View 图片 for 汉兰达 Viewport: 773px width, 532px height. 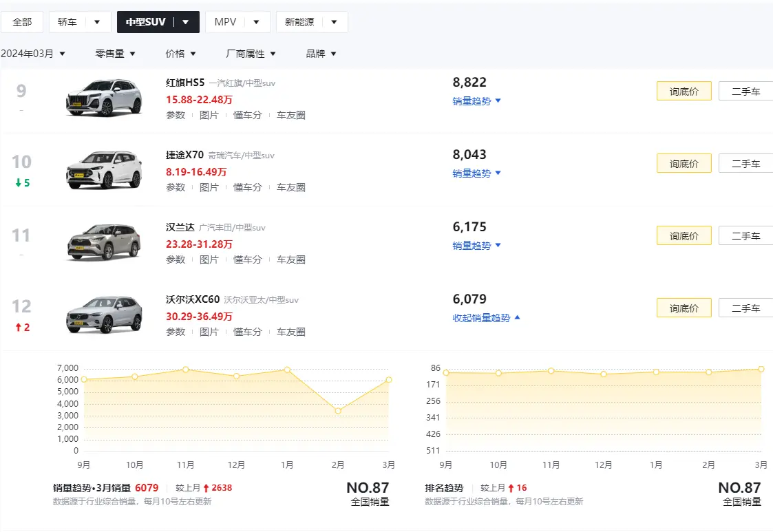click(209, 260)
